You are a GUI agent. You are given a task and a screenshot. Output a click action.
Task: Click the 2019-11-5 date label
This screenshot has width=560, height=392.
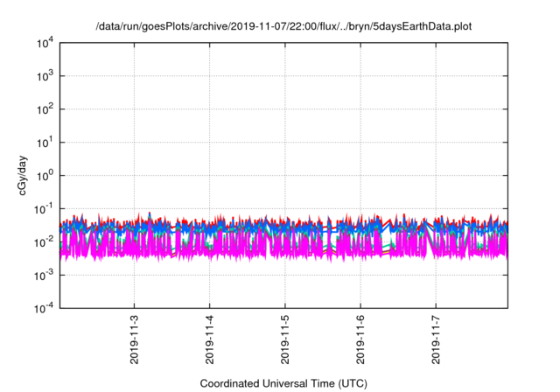click(x=285, y=339)
